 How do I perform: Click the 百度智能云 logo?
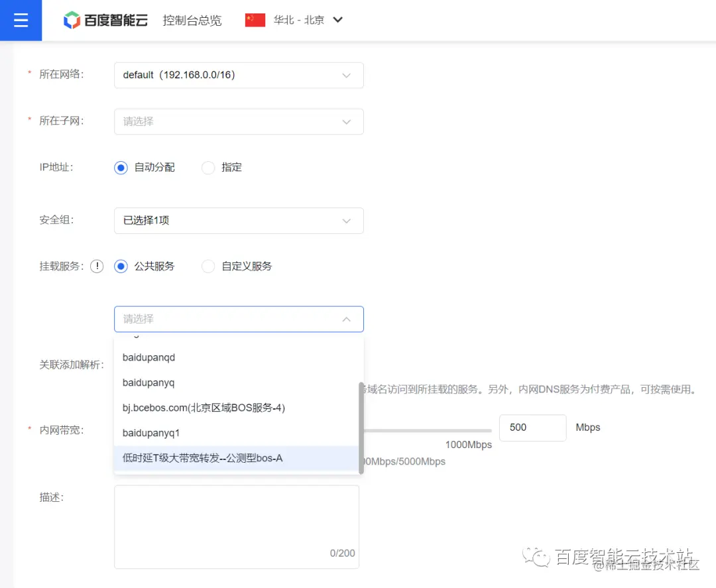pyautogui.click(x=105, y=20)
